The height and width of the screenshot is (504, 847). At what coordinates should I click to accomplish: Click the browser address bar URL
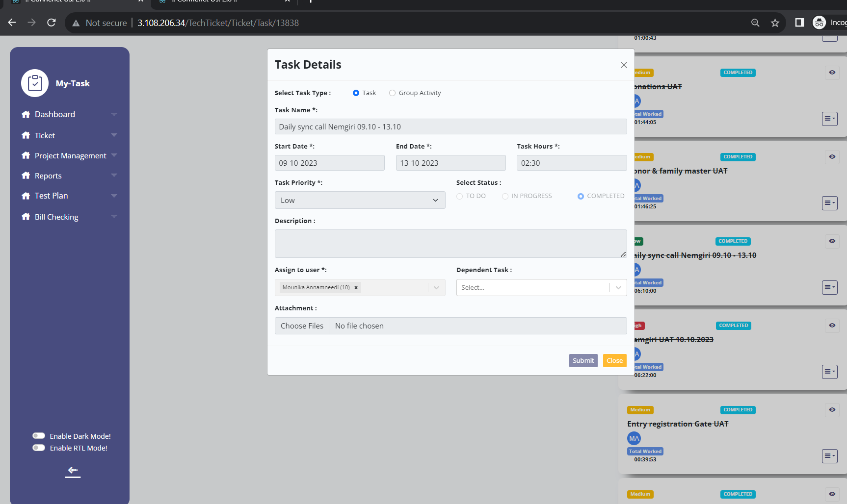(x=218, y=23)
